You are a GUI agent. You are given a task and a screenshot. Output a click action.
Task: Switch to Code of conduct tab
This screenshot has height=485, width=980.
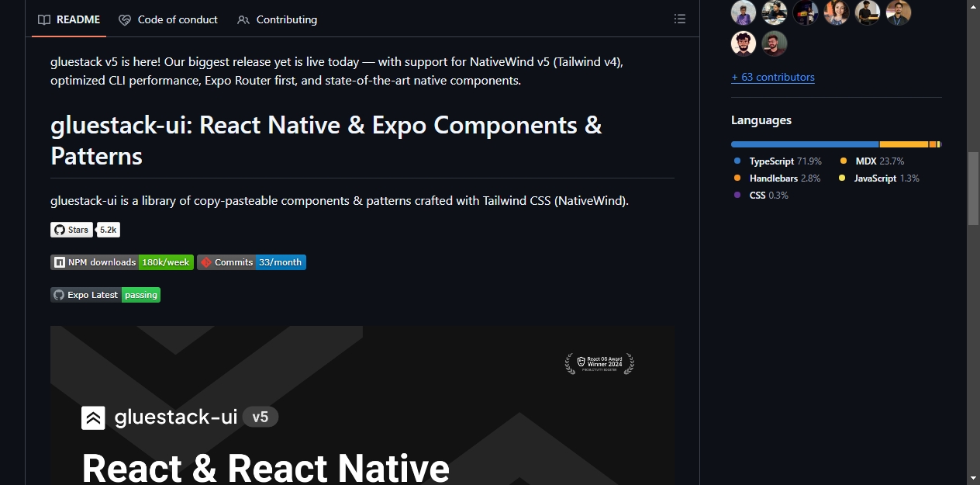168,19
